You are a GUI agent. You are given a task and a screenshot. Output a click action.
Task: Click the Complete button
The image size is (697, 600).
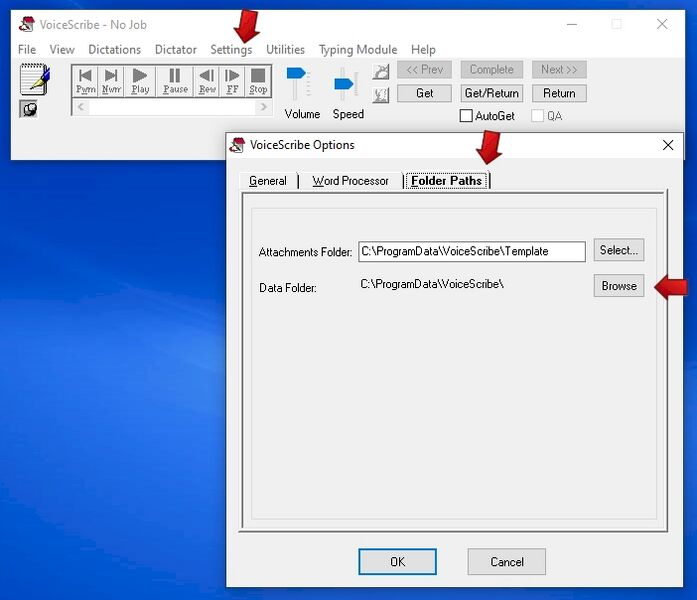[492, 70]
